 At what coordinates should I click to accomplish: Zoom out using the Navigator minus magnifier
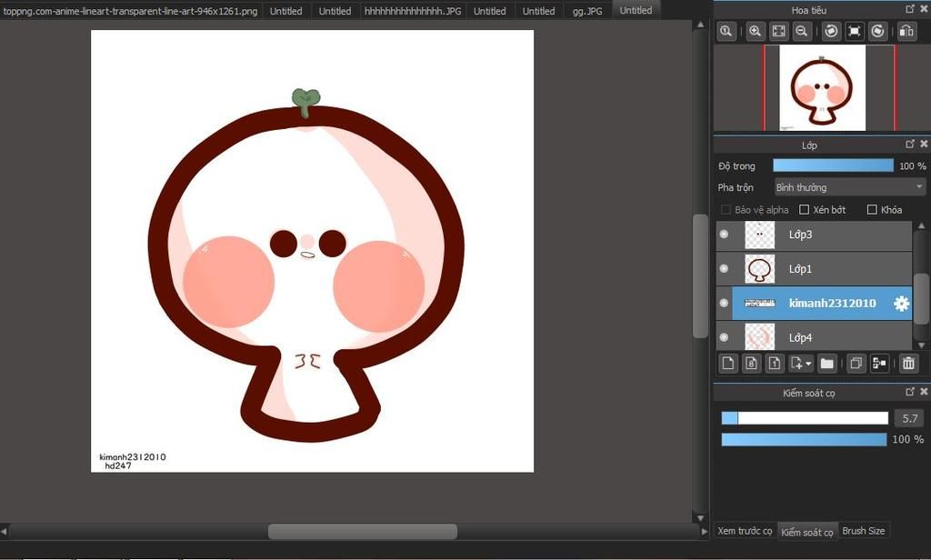coord(802,32)
